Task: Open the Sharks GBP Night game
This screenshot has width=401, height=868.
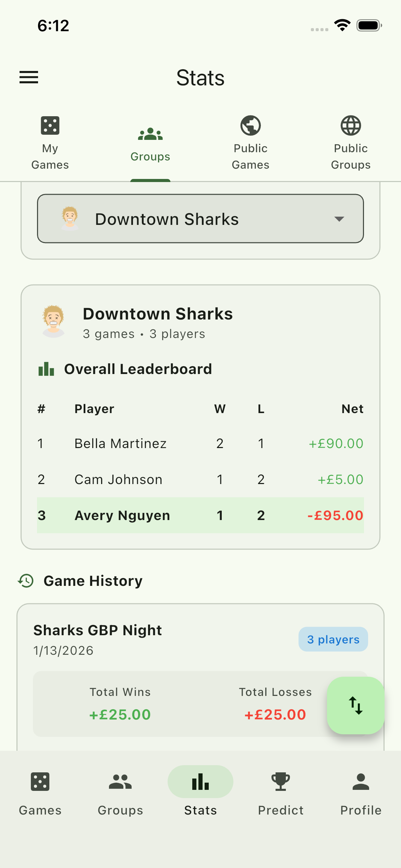Action: click(98, 630)
